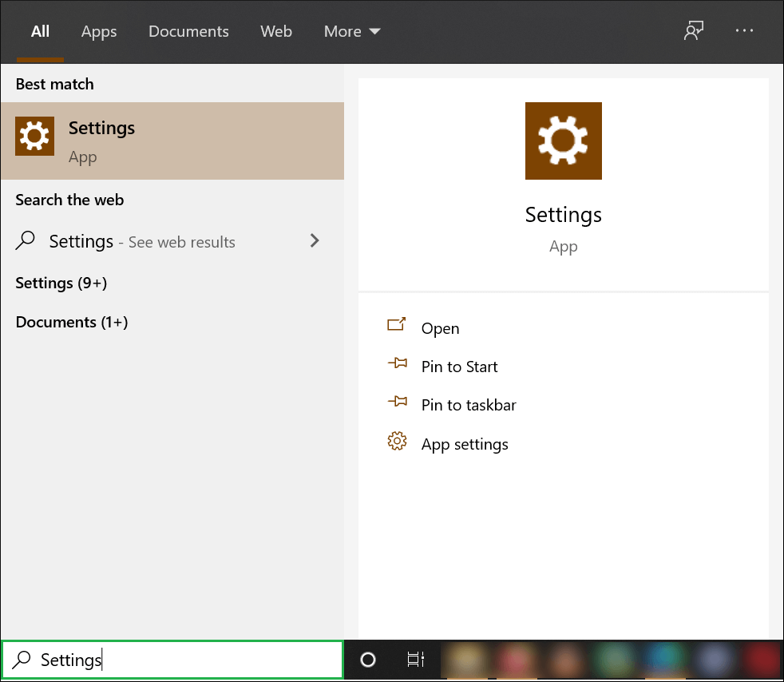
Task: Open Task View on the taskbar
Action: (x=415, y=660)
